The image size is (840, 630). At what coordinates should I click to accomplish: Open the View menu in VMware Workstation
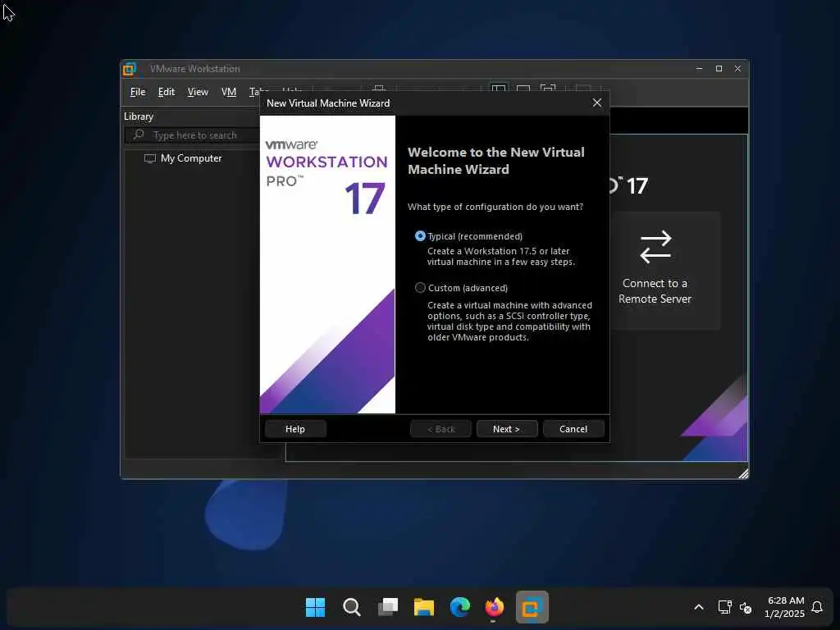coord(198,92)
